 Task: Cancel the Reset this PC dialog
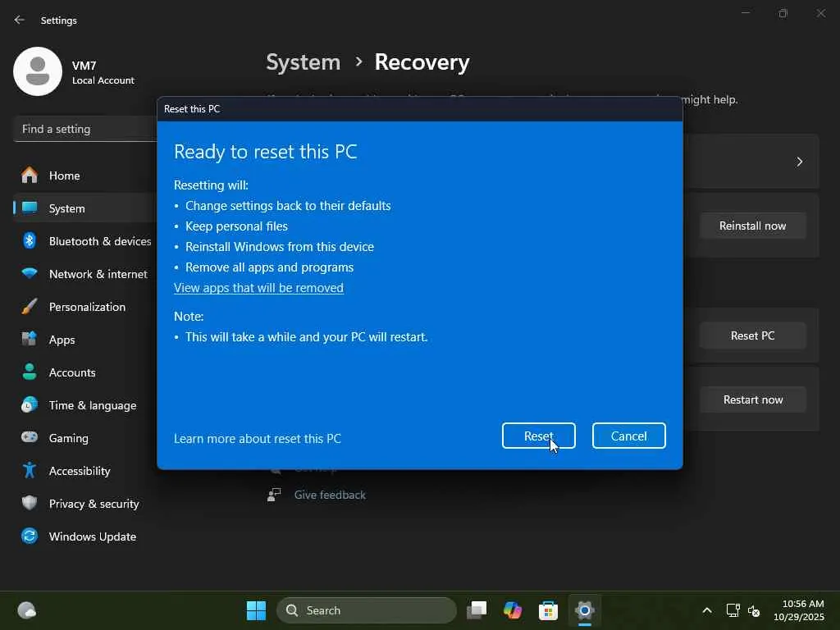pyautogui.click(x=629, y=436)
